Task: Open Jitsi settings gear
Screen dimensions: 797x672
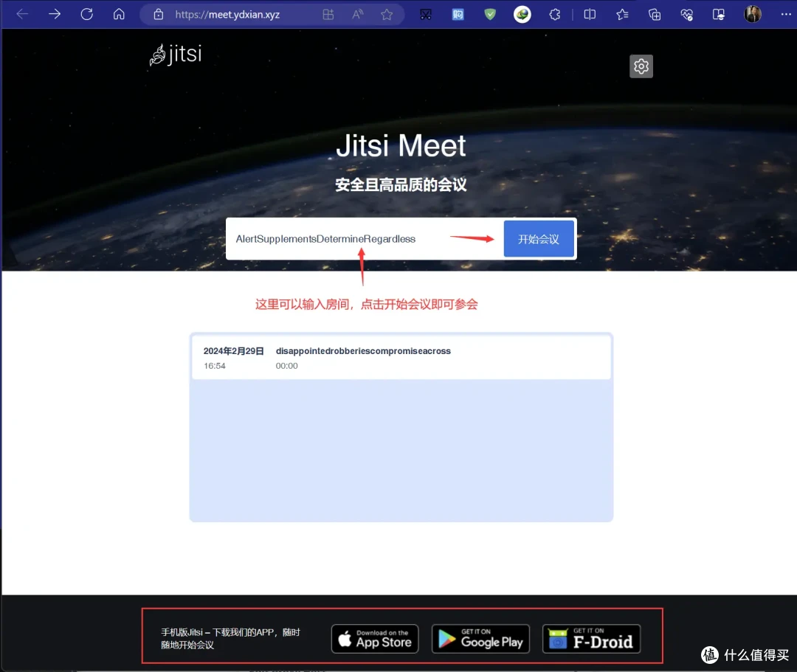Action: (641, 66)
